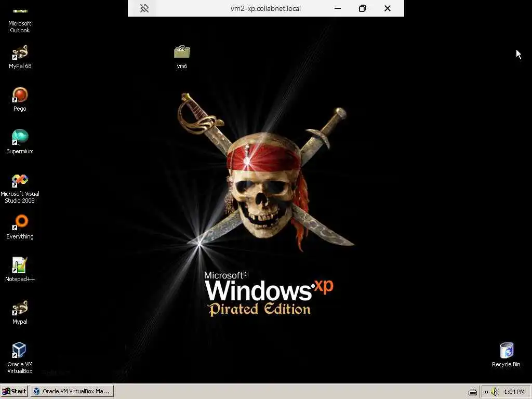Restore down the remote session window

coord(362,8)
